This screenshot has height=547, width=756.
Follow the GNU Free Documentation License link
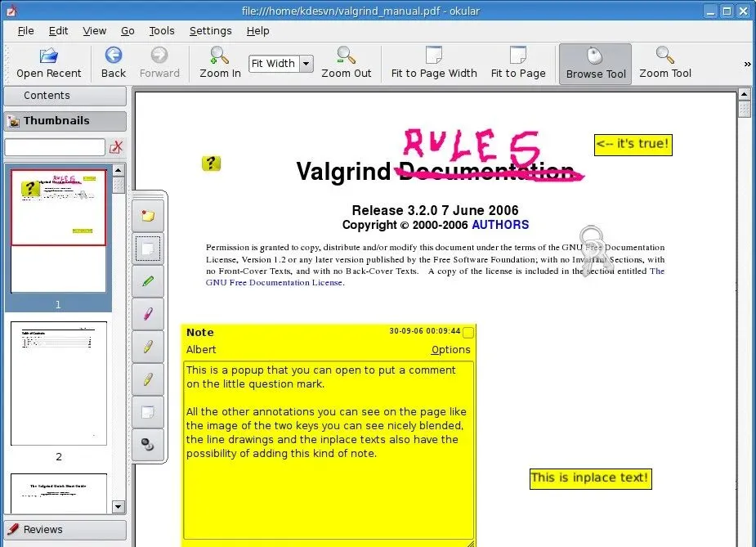pyautogui.click(x=275, y=283)
